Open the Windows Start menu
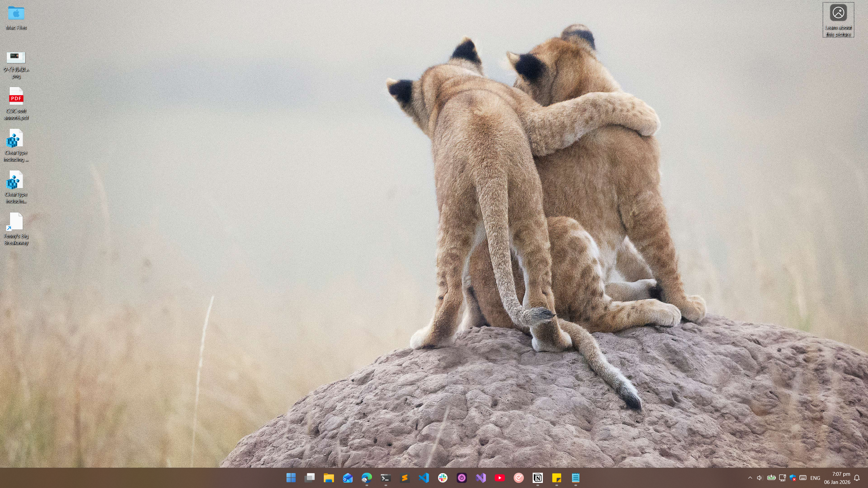 (x=291, y=478)
